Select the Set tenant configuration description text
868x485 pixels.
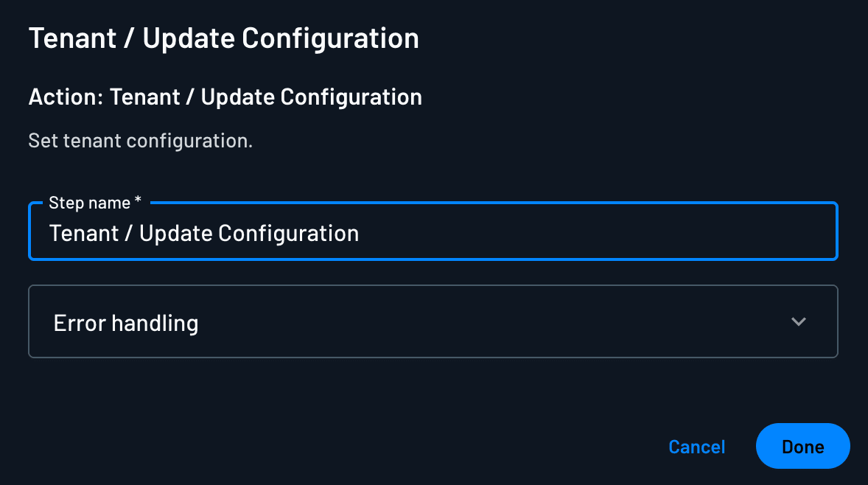(140, 140)
